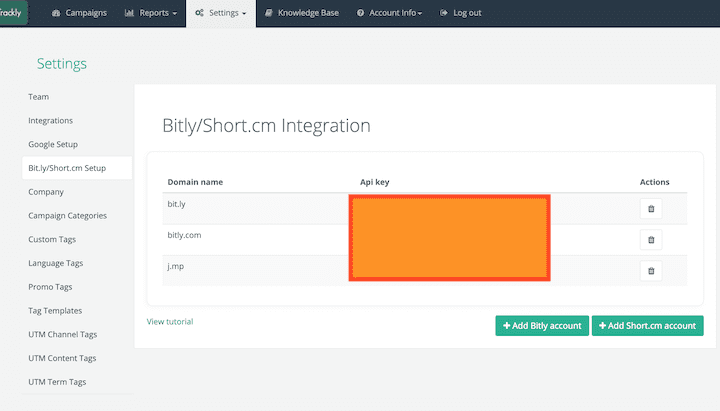The width and height of the screenshot is (720, 411).
Task: Log out of the account
Action: (x=461, y=13)
